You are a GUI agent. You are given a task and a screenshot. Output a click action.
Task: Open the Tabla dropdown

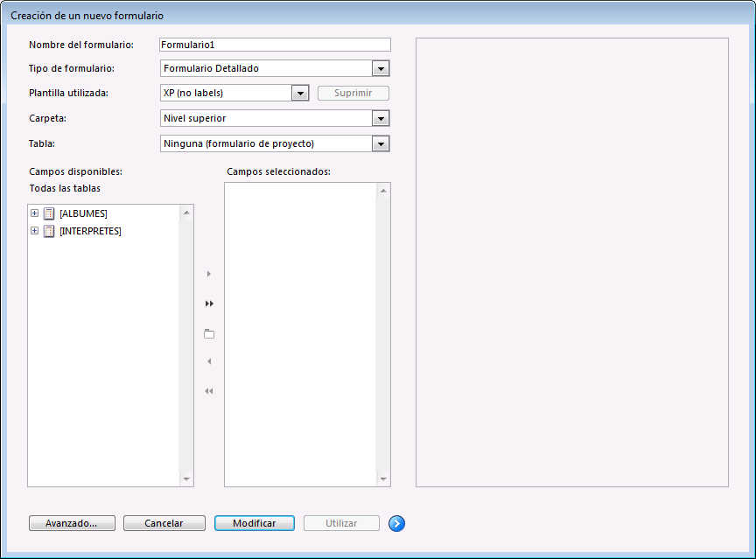point(380,143)
